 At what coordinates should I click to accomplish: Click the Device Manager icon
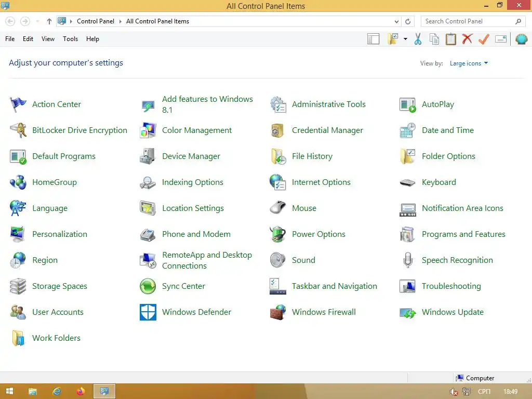click(x=148, y=156)
